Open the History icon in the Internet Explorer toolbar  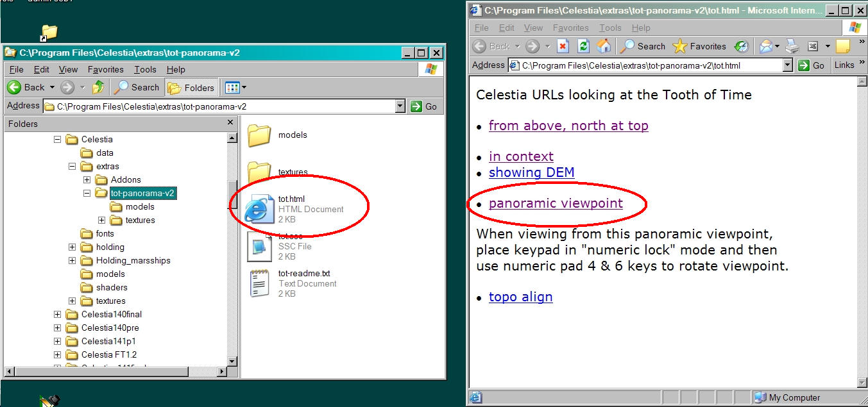click(741, 46)
